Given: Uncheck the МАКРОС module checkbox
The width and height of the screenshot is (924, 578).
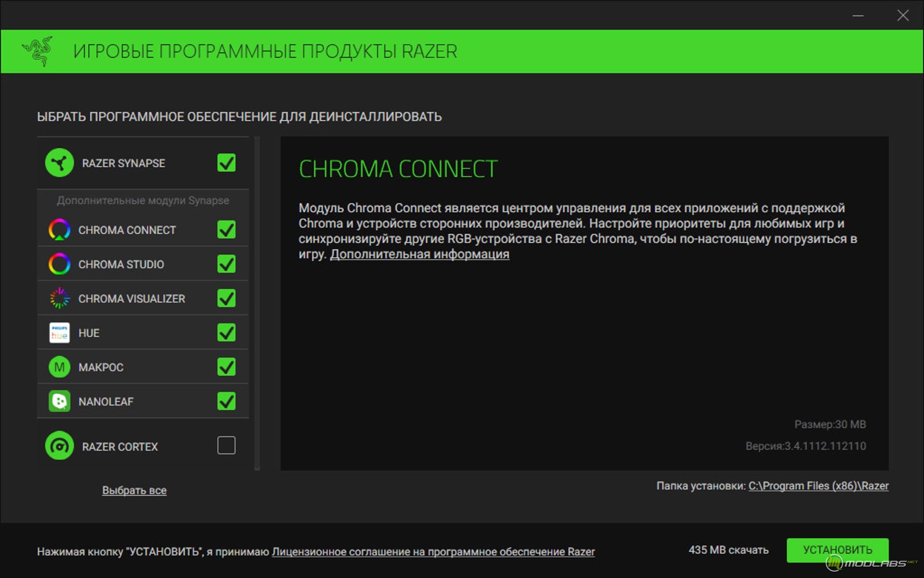Looking at the screenshot, I should 226,367.
